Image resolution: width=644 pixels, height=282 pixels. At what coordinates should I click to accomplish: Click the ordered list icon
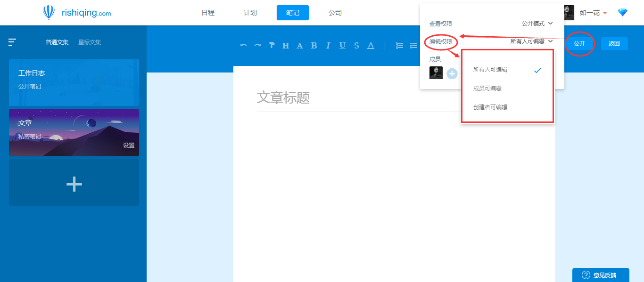pyautogui.click(x=399, y=45)
